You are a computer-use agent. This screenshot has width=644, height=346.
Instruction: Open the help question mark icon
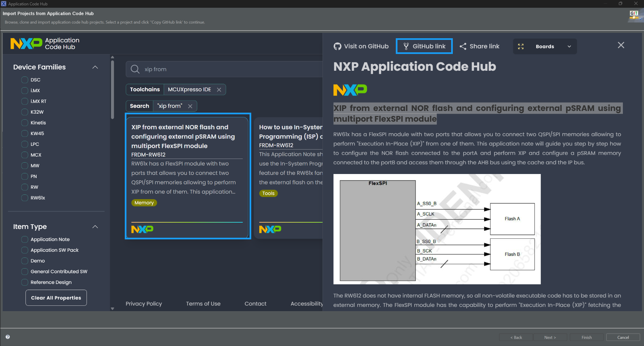pyautogui.click(x=8, y=337)
